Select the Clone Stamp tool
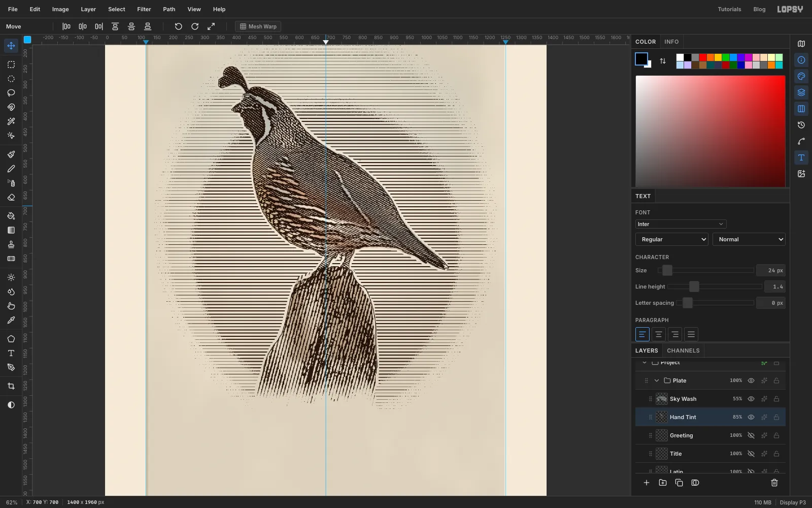The width and height of the screenshot is (812, 508). point(11,244)
